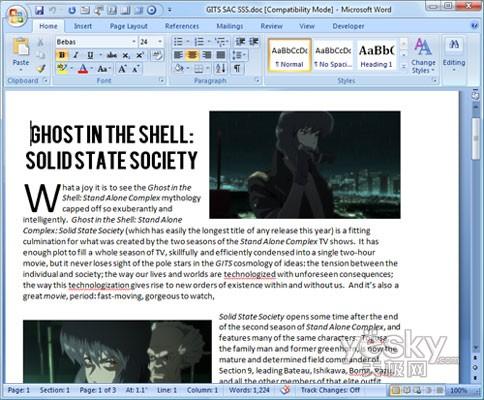
Task: Switch to Full Screen Reading view
Action: pyautogui.click(x=407, y=390)
